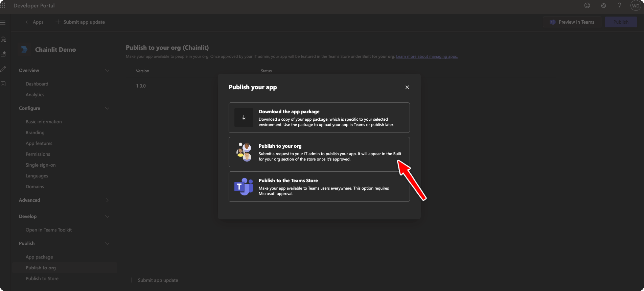This screenshot has height=291, width=644.
Task: Click the Chainlit Demo app logo
Action: [x=25, y=49]
